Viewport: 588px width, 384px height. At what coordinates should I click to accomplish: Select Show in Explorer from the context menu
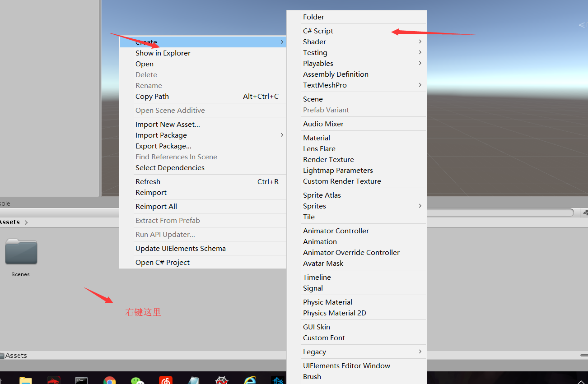point(163,53)
